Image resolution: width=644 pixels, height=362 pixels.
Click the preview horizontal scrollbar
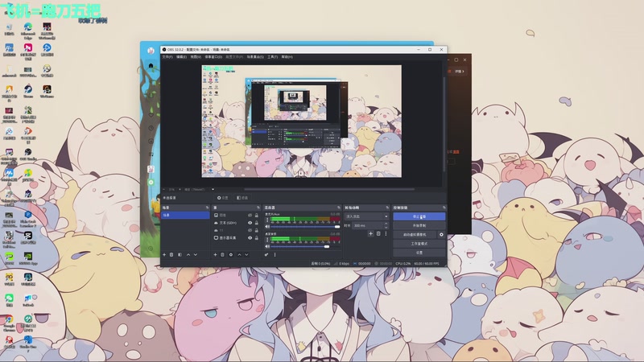point(329,189)
